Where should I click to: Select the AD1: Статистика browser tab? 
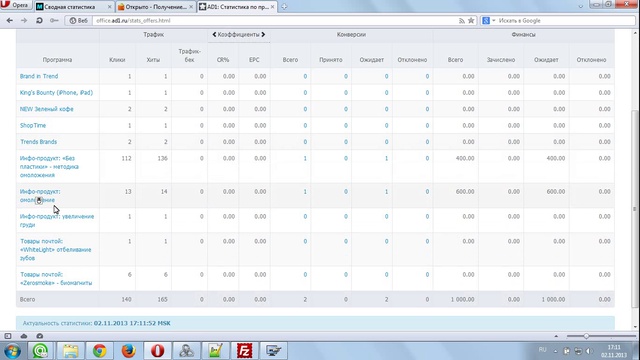pos(237,7)
